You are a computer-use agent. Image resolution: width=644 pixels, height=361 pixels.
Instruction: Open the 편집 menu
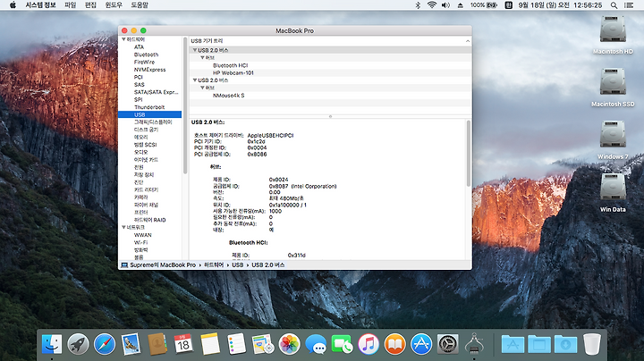90,5
